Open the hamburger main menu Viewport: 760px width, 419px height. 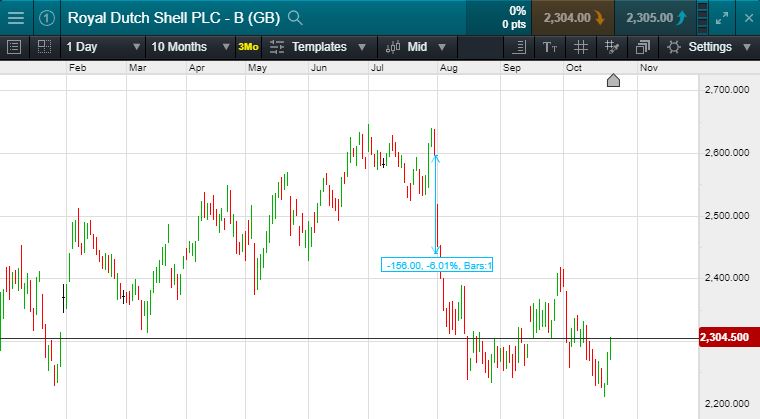16,17
